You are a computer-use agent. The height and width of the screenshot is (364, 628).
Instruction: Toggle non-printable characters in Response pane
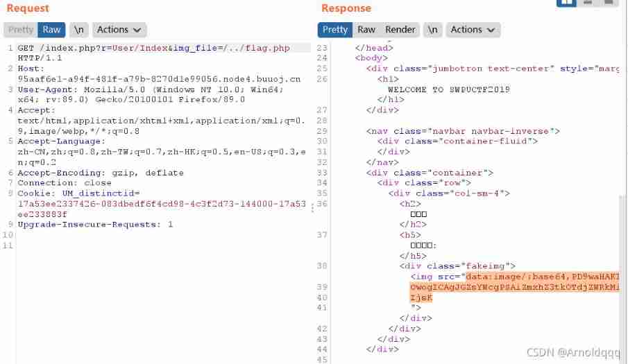click(432, 30)
